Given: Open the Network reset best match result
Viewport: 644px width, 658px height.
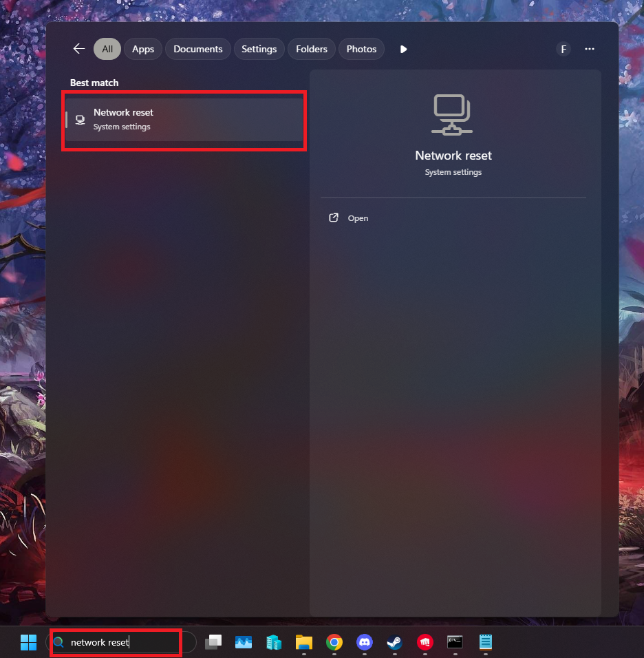Looking at the screenshot, I should (x=184, y=120).
